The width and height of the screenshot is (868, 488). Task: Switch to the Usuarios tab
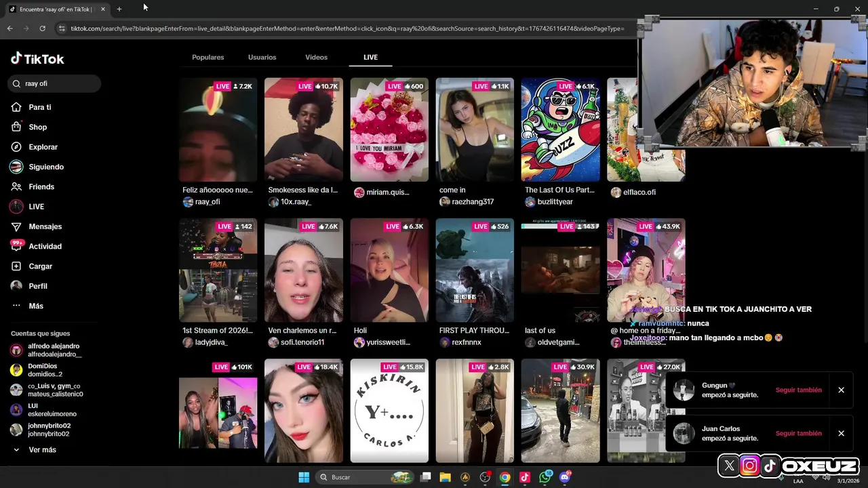[x=262, y=58]
